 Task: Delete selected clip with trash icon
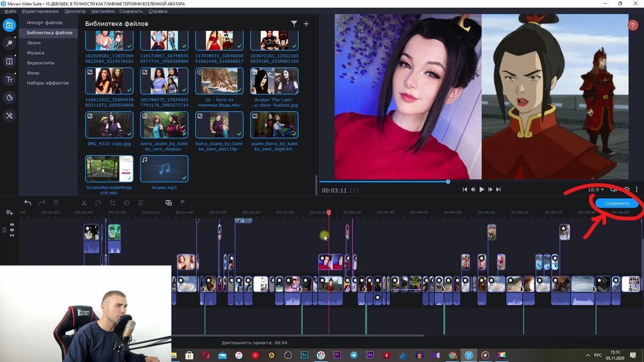click(x=56, y=203)
